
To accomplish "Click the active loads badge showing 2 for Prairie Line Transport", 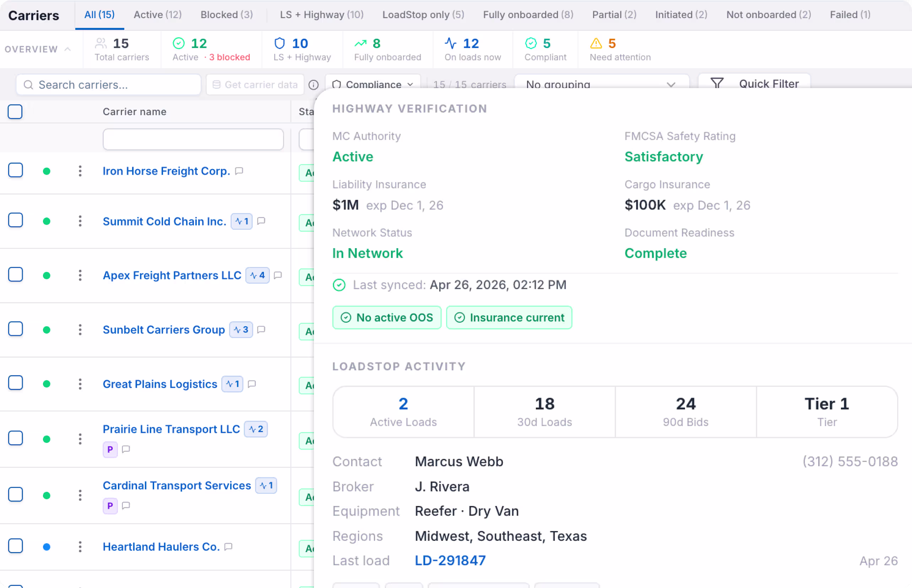I will tap(256, 429).
